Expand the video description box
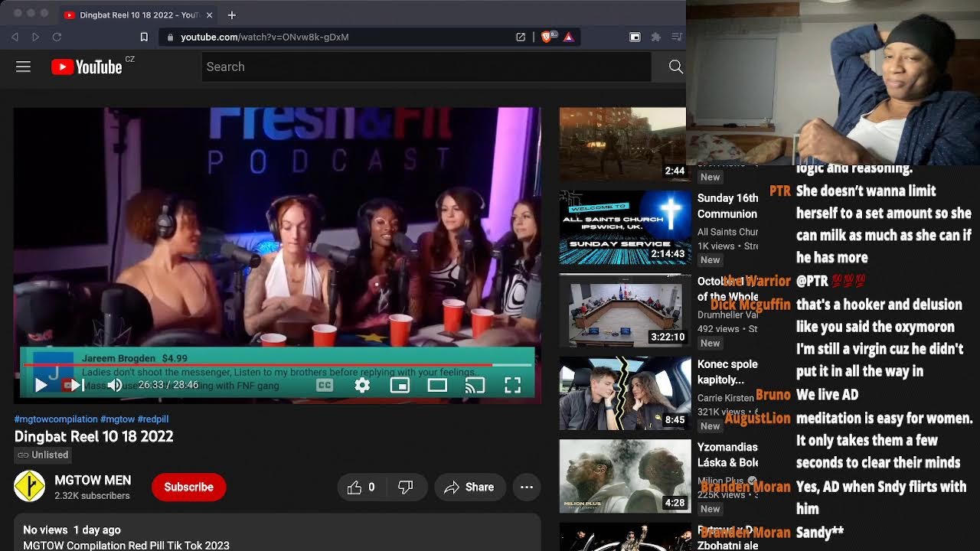Viewport: 980px width, 551px height. coord(277,534)
